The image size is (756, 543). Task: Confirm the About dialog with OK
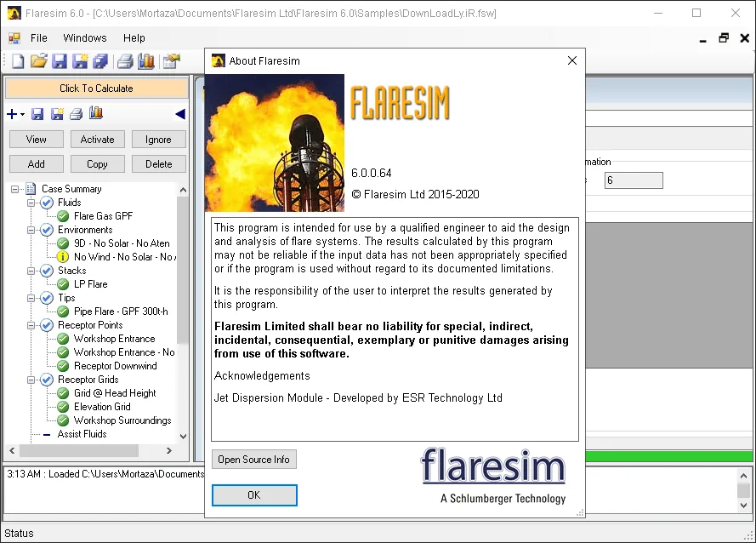[x=254, y=495]
